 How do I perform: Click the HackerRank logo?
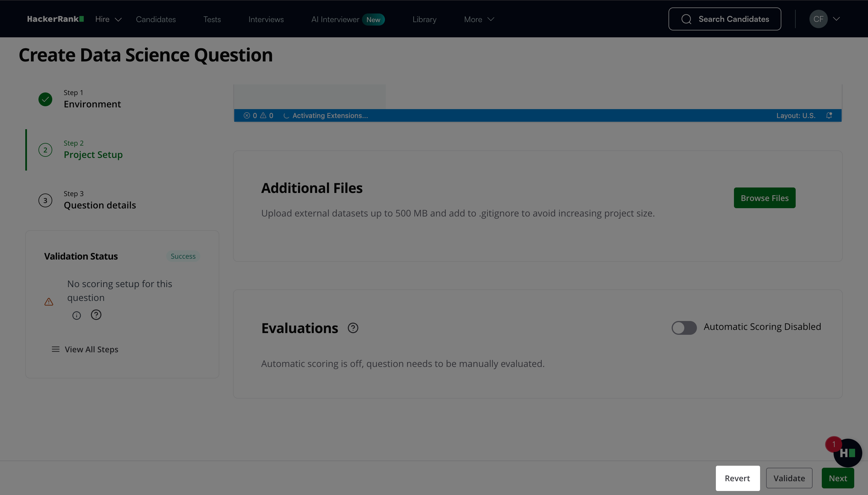pos(55,19)
